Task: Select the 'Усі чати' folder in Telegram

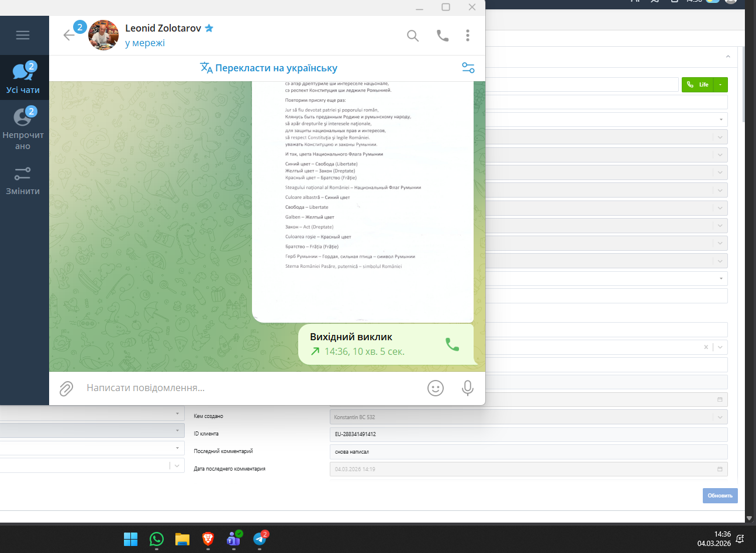Action: (x=23, y=78)
